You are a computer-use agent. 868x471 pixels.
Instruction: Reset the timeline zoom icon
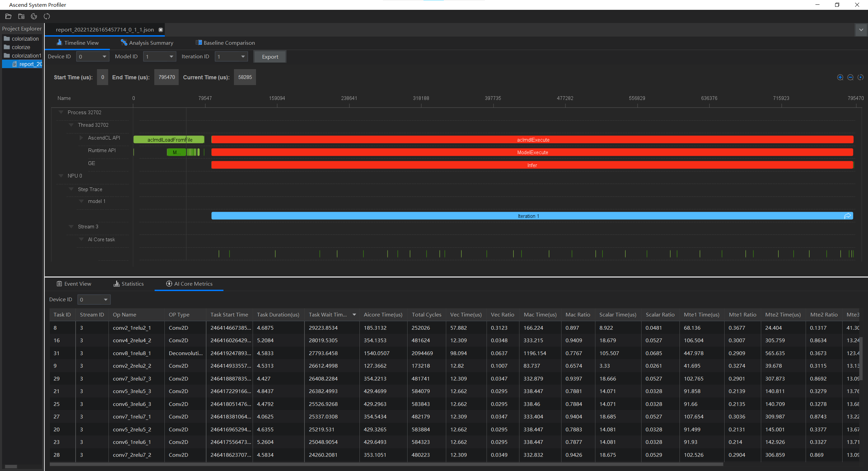coord(861,77)
